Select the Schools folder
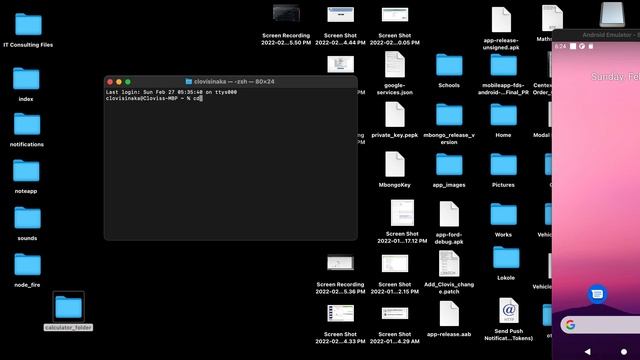The width and height of the screenshot is (640, 360). click(x=449, y=65)
